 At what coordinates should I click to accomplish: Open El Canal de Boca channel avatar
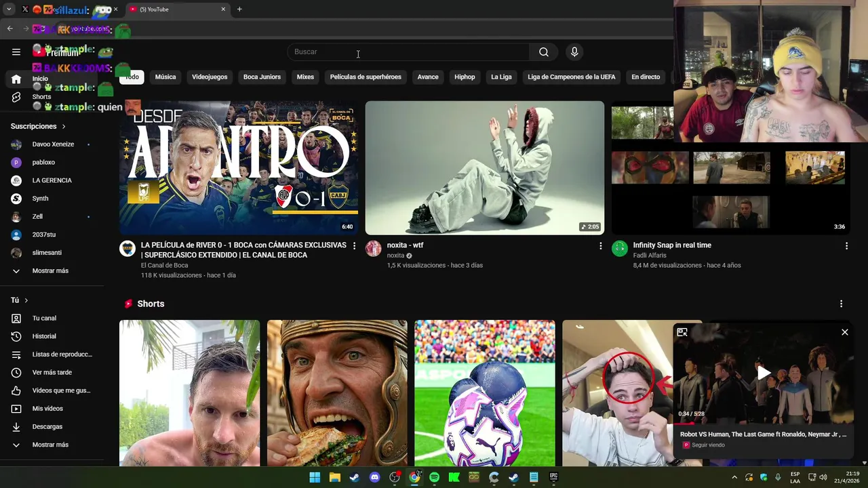tap(127, 249)
